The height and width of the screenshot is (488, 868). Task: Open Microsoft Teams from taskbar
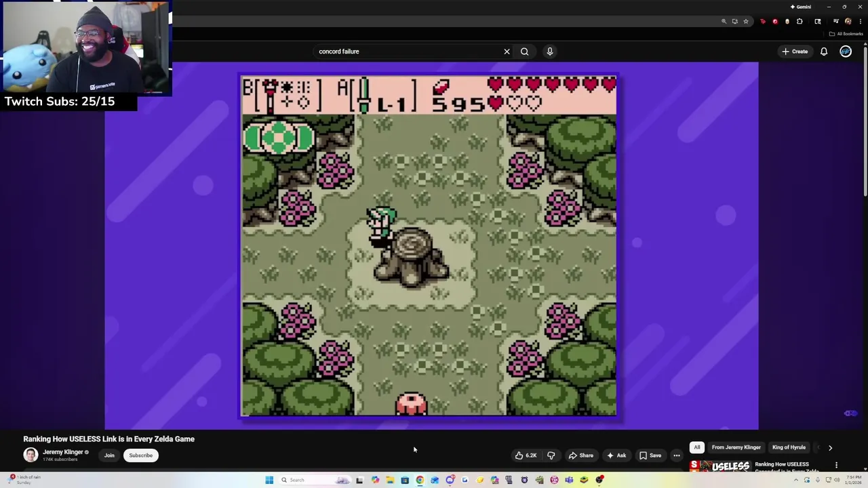coord(569,480)
